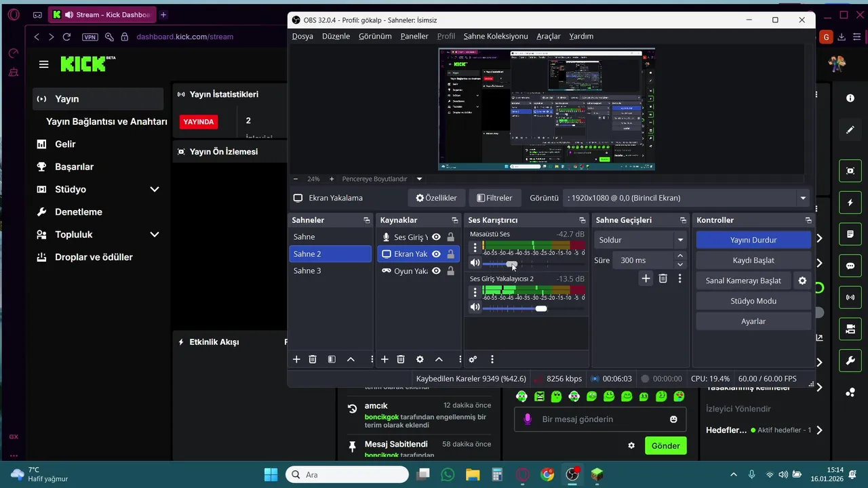Stop streaming with Yayını Durdur
The width and height of the screenshot is (868, 488).
tap(753, 240)
